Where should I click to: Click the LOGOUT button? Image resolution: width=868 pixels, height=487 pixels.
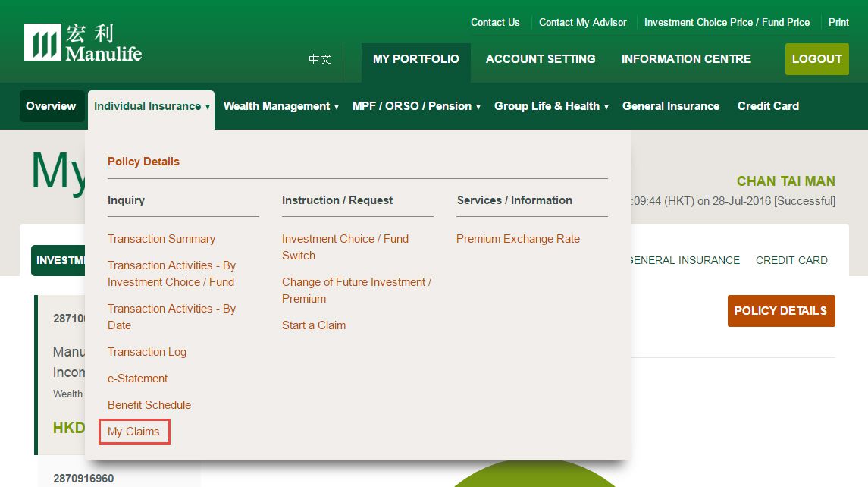click(x=816, y=59)
